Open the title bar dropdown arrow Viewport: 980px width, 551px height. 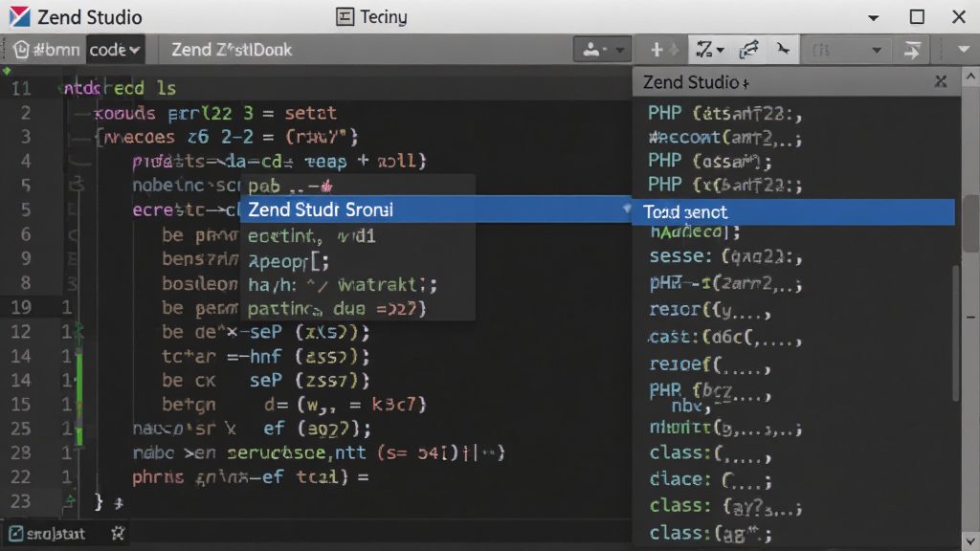pyautogui.click(x=874, y=17)
